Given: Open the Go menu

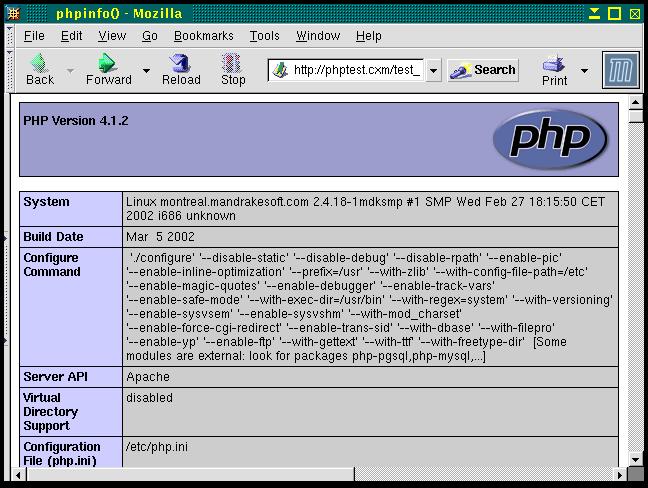Looking at the screenshot, I should coord(150,36).
